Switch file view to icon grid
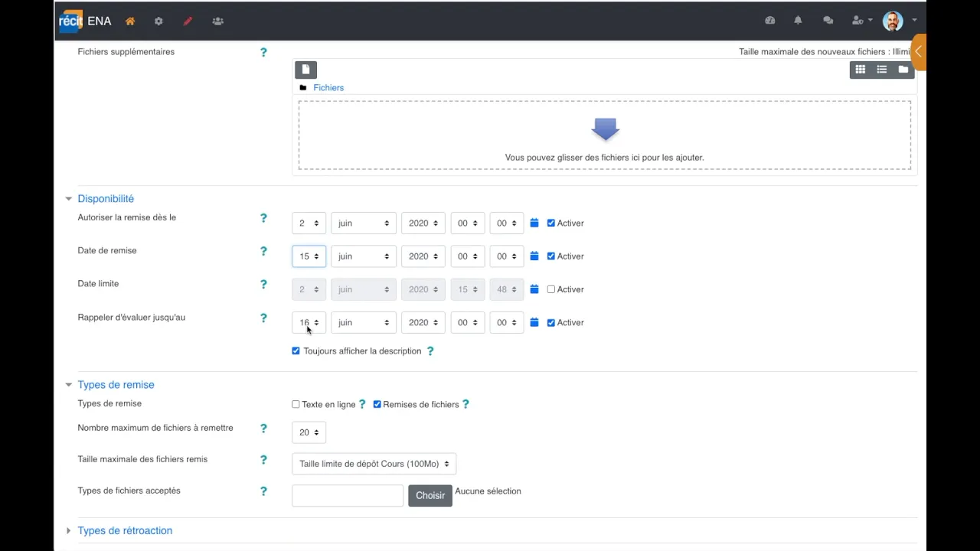The height and width of the screenshot is (551, 980). coord(861,70)
